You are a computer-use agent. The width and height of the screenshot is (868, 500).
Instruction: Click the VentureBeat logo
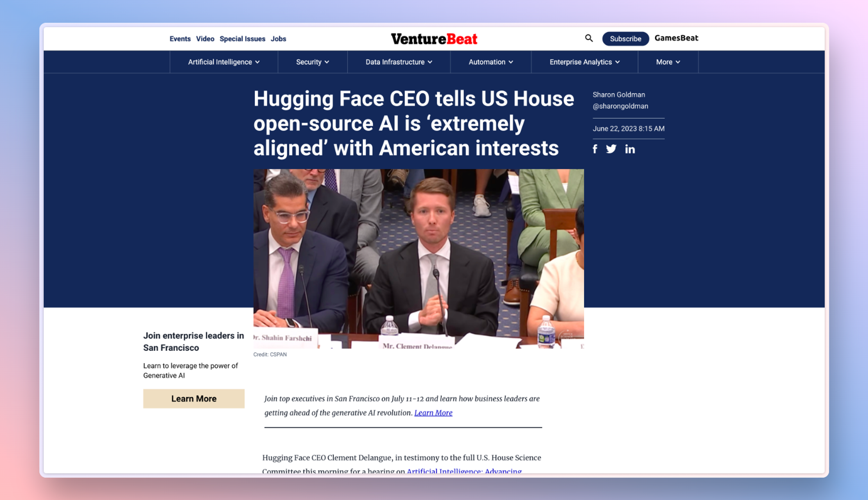coord(434,39)
